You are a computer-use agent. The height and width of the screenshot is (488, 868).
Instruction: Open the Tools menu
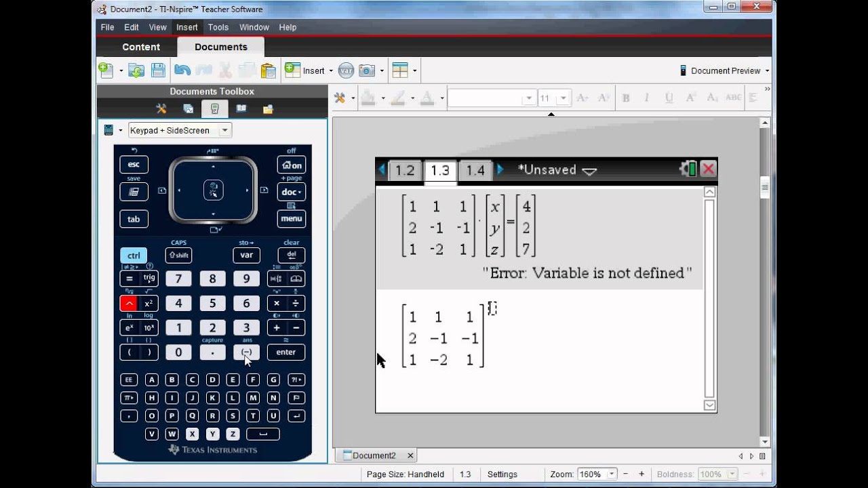pos(218,27)
